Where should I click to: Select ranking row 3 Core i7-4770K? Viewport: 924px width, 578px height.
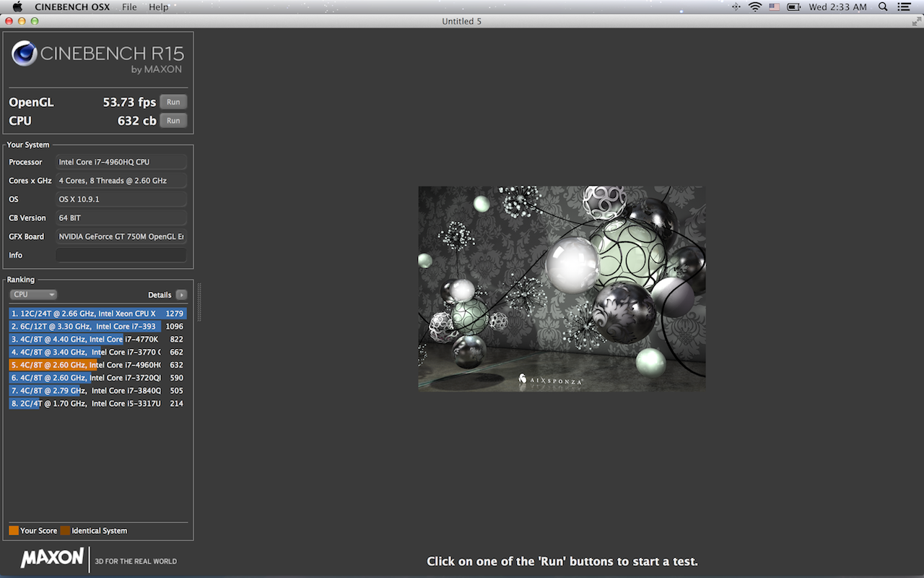(x=97, y=339)
